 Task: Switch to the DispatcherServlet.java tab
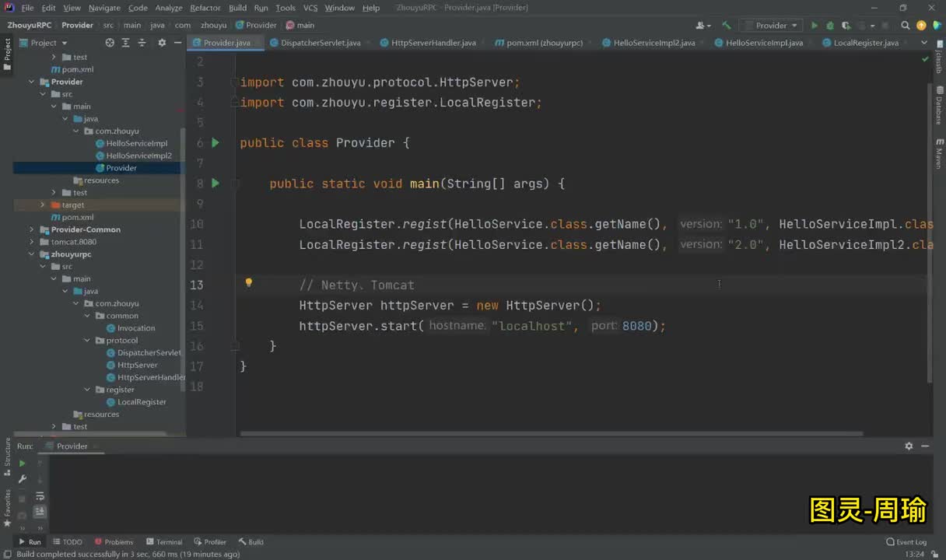click(320, 43)
